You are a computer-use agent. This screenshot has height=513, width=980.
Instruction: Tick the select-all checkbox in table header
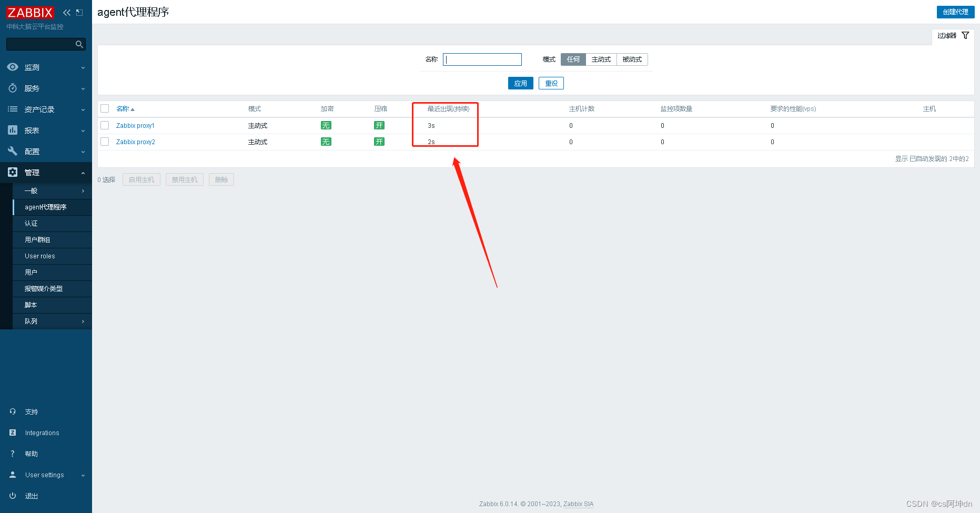click(105, 108)
